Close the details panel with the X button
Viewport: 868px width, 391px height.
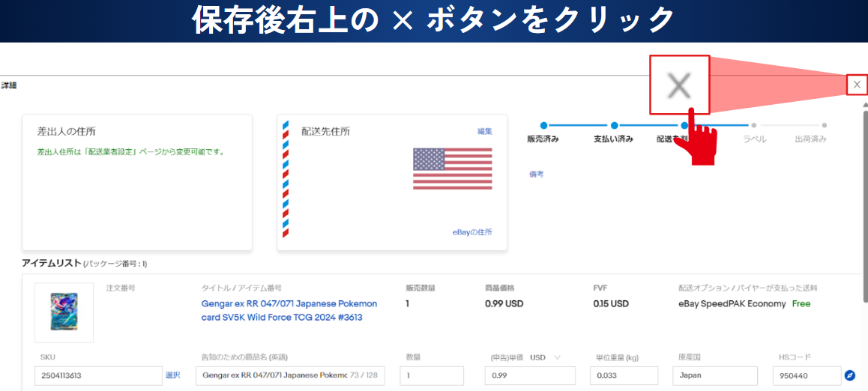coord(857,85)
